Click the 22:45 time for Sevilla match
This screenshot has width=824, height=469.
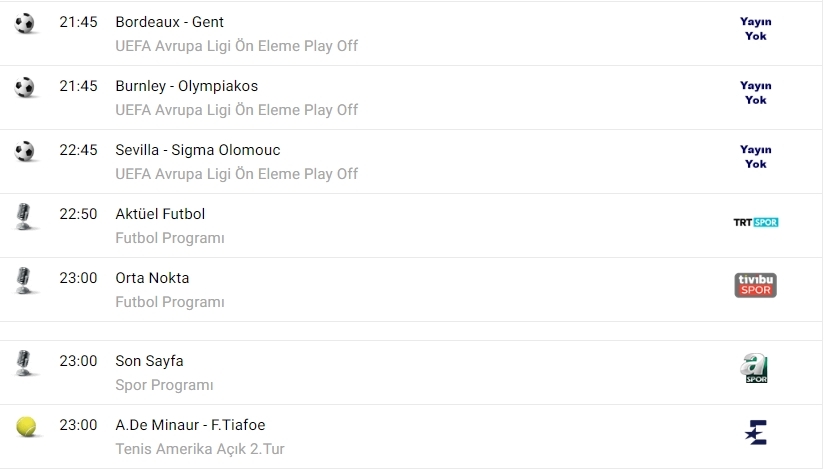click(78, 150)
